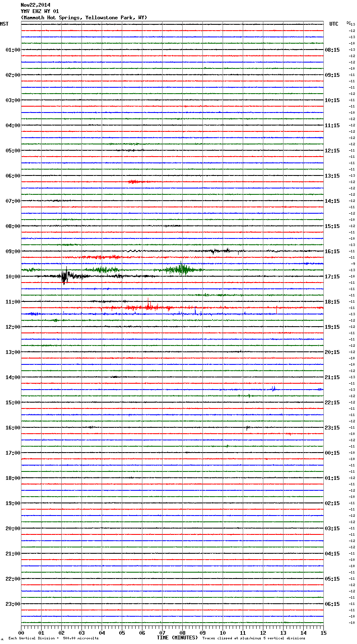Click the YMV EHZ WY 01 station label
This screenshot has width=357, height=644.
click(40, 11)
